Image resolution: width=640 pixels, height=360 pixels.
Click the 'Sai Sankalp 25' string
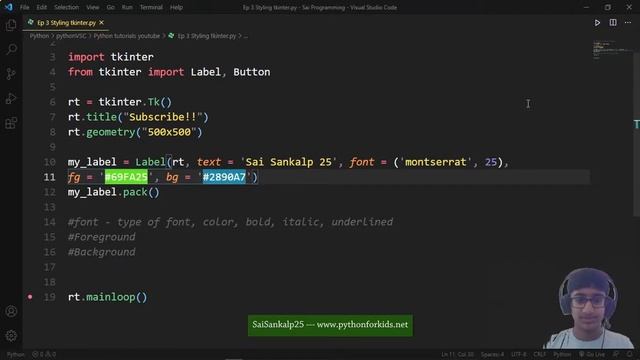coord(289,162)
